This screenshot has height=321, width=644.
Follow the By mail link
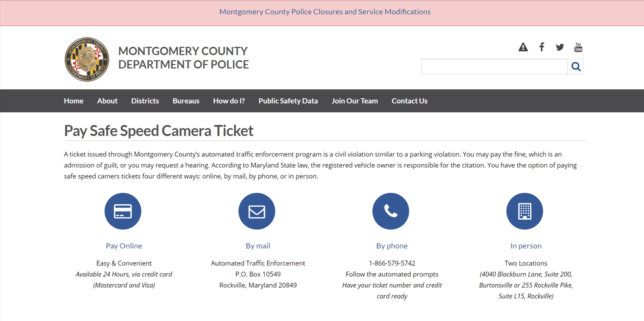[258, 246]
